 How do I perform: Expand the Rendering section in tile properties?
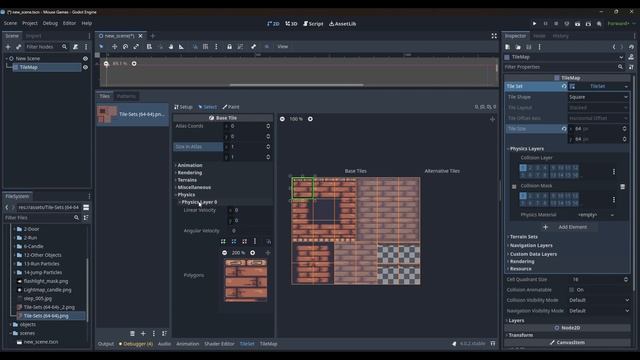coord(189,173)
